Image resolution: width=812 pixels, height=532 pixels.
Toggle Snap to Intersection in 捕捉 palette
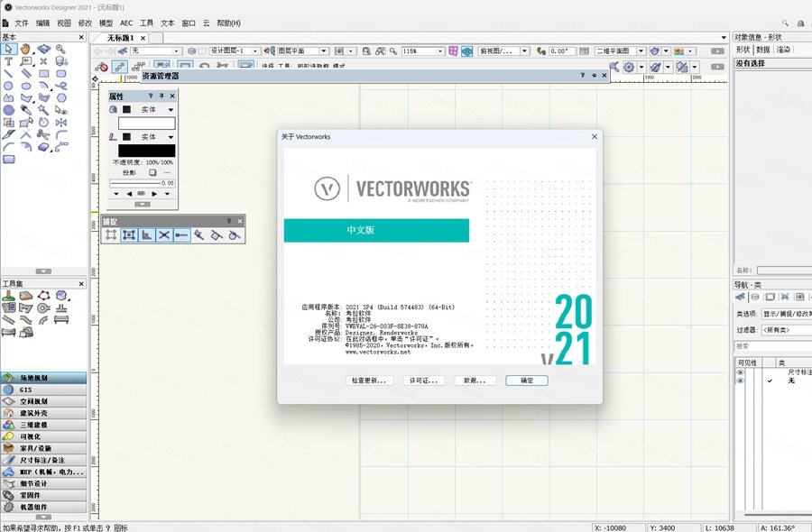(x=164, y=235)
